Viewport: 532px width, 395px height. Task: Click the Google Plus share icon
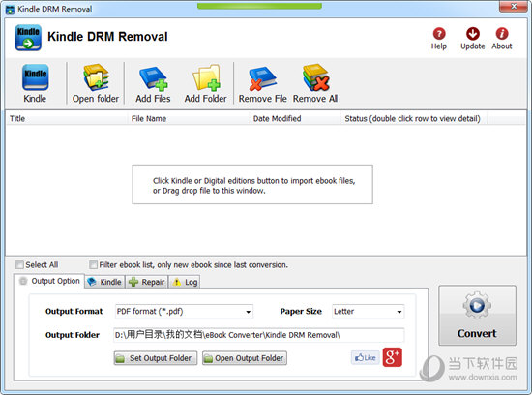click(x=392, y=357)
